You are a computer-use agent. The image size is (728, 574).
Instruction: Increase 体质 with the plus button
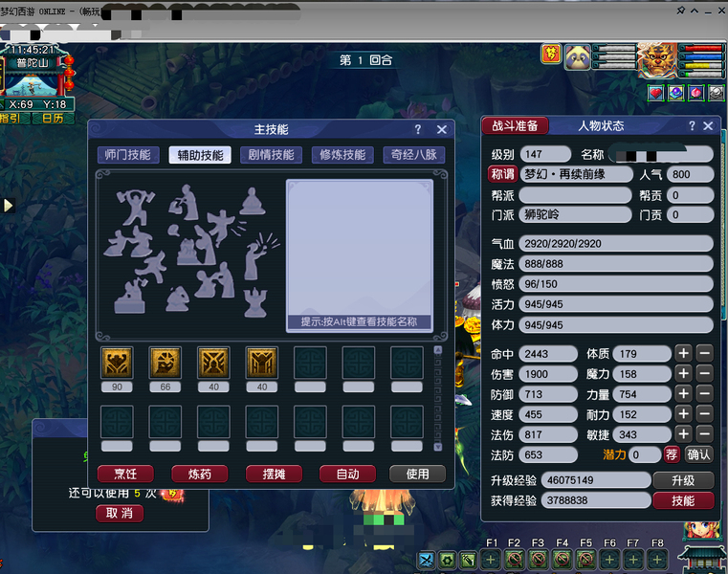[x=683, y=353]
